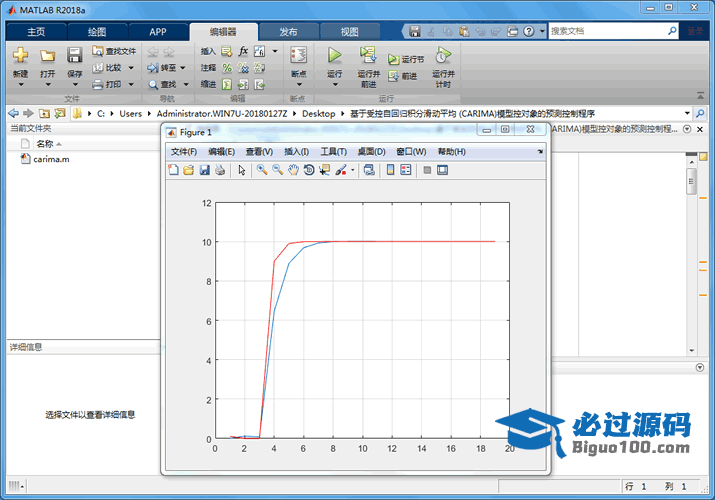Click Save Figure icon in figure toolbar

204,170
